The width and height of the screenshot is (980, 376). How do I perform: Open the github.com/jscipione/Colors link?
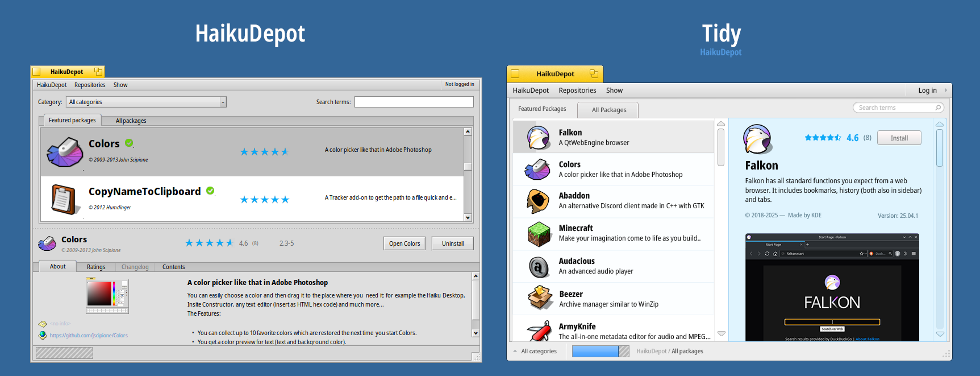pos(89,336)
